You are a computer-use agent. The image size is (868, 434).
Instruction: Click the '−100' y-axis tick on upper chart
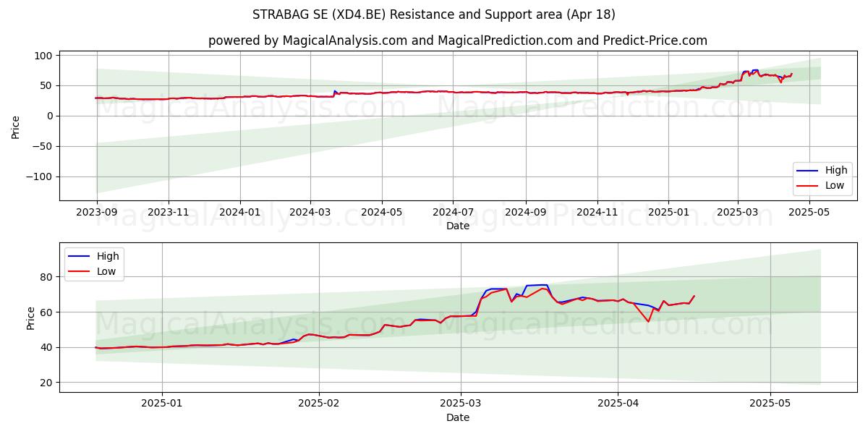(41, 176)
